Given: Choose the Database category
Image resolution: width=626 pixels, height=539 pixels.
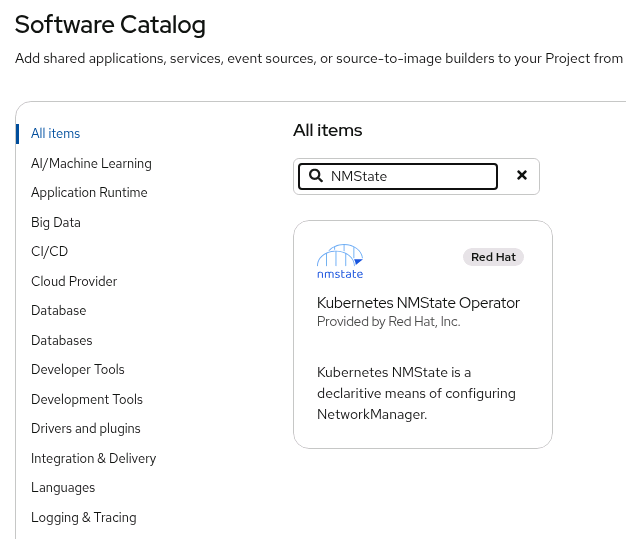Looking at the screenshot, I should click(x=59, y=311).
